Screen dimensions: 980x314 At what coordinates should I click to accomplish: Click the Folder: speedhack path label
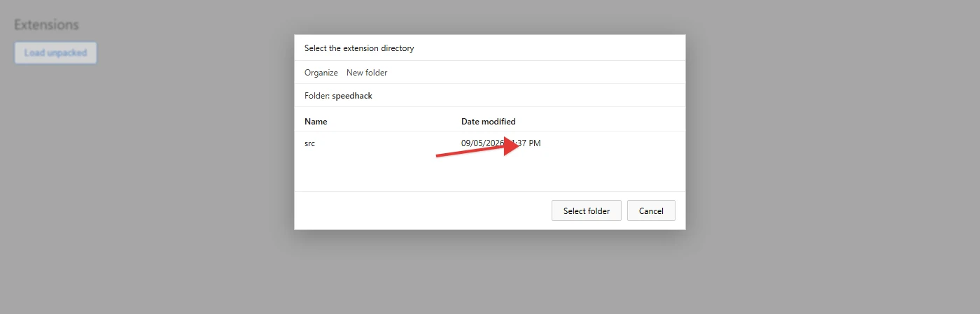coord(338,96)
